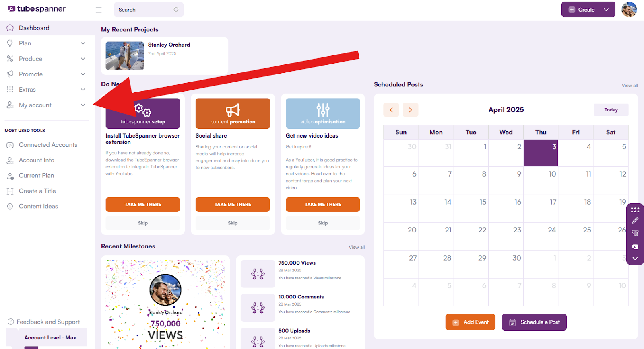Click the video optimisation card banner
644x349 pixels.
(323, 113)
